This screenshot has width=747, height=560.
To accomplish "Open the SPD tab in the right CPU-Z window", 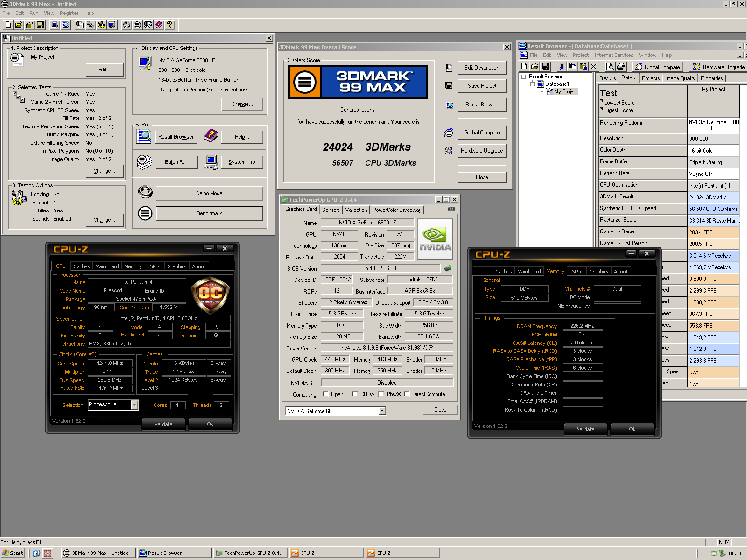I will (577, 271).
